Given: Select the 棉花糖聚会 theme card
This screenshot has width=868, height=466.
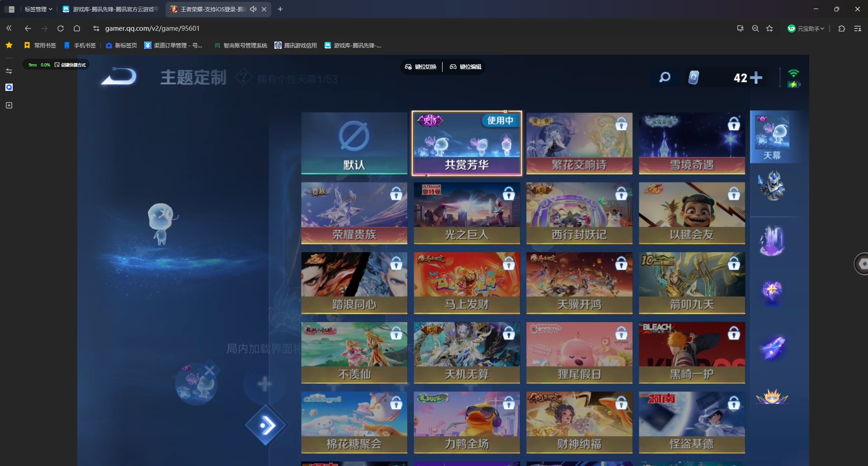Looking at the screenshot, I should 354,423.
